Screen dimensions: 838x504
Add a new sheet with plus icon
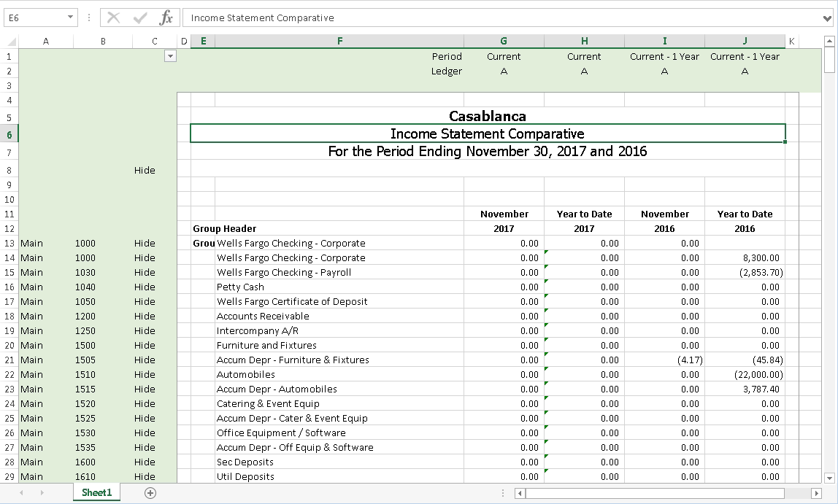(x=150, y=493)
